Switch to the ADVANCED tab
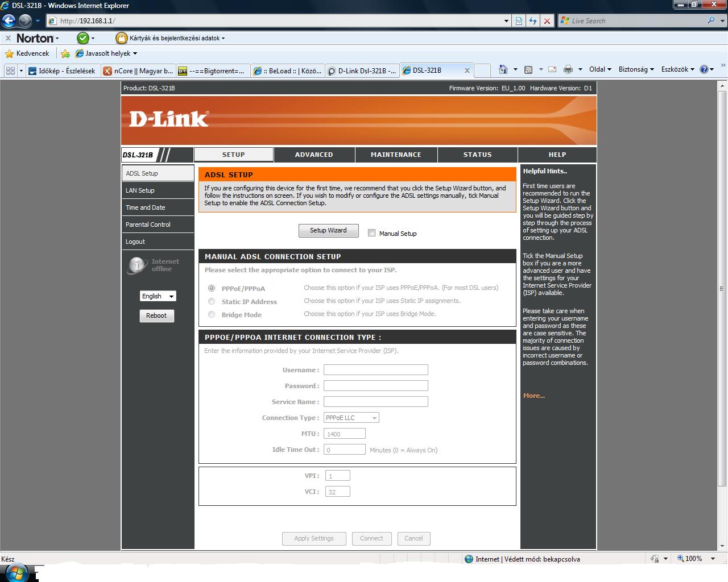728x582 pixels. coord(314,155)
